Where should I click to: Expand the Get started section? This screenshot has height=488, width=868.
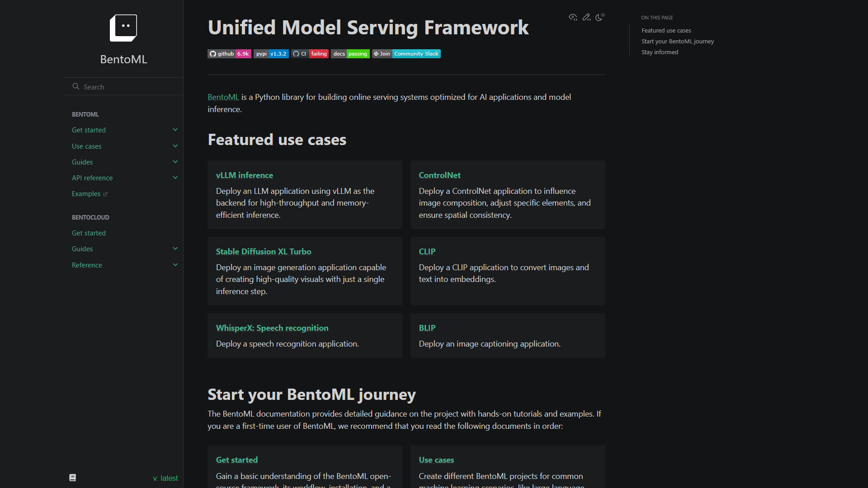pyautogui.click(x=175, y=130)
